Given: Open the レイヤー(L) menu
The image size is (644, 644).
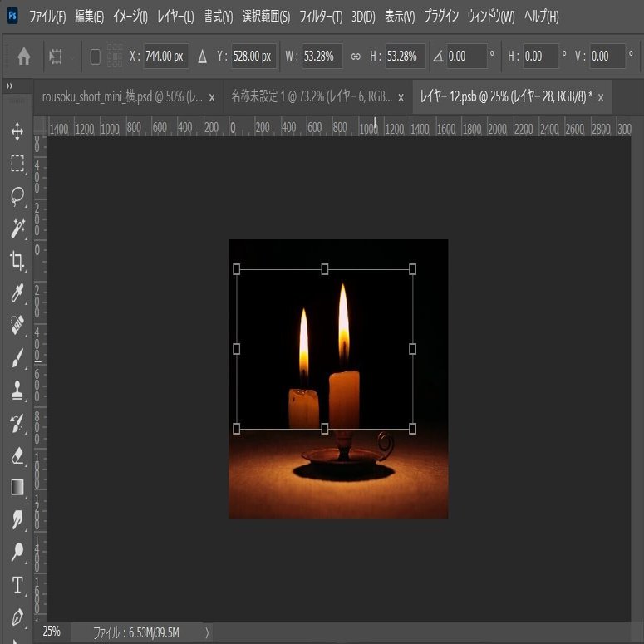Looking at the screenshot, I should (x=175, y=17).
